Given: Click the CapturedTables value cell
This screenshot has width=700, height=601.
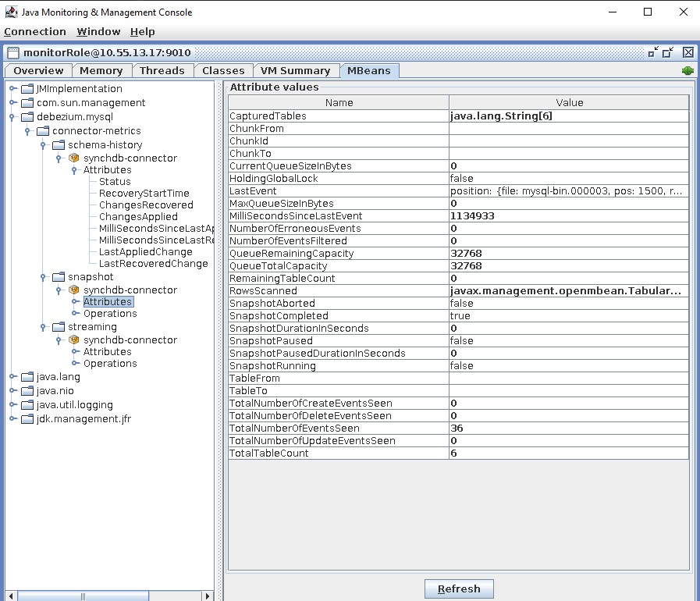Looking at the screenshot, I should tap(568, 116).
